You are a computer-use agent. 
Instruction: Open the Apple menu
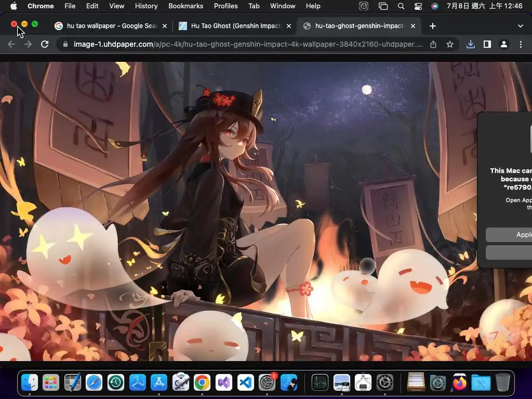[13, 6]
